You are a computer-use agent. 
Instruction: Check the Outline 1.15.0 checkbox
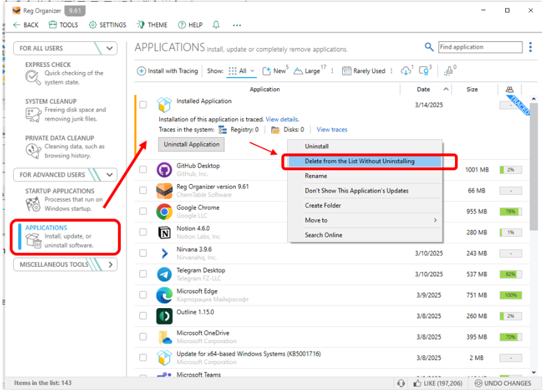pyautogui.click(x=143, y=316)
